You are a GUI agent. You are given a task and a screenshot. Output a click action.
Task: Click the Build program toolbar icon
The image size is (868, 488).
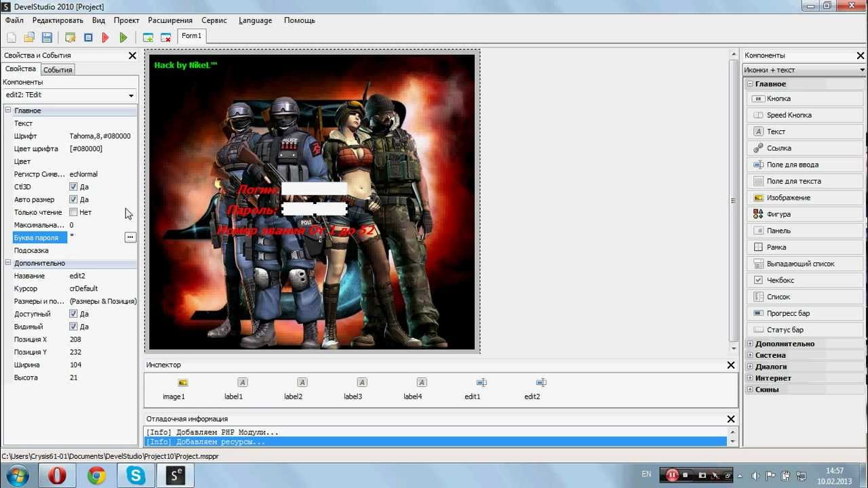(x=70, y=37)
